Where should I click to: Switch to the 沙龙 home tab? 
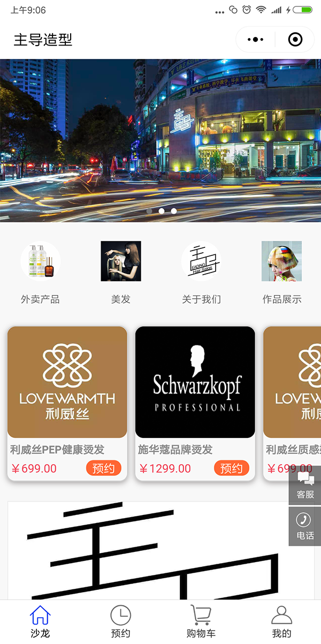click(40, 622)
